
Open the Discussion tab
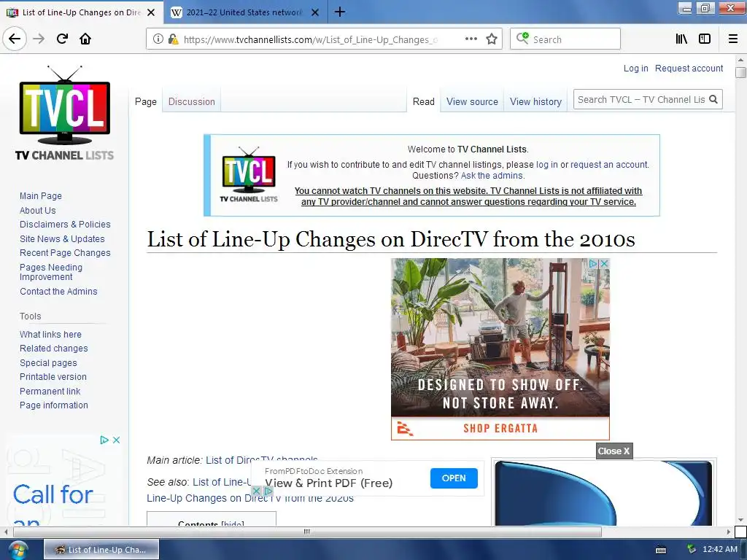[x=192, y=101]
